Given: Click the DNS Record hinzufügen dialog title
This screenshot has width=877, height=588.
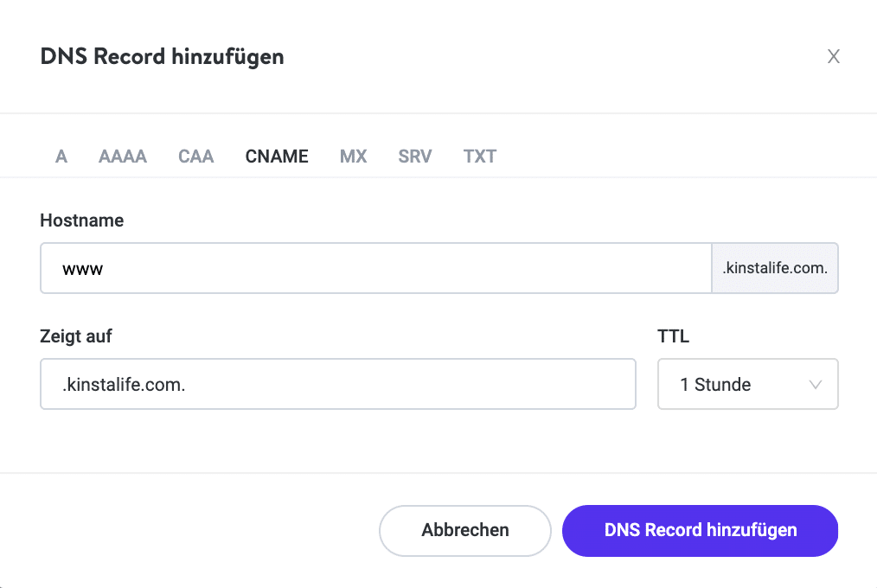Looking at the screenshot, I should 162,56.
